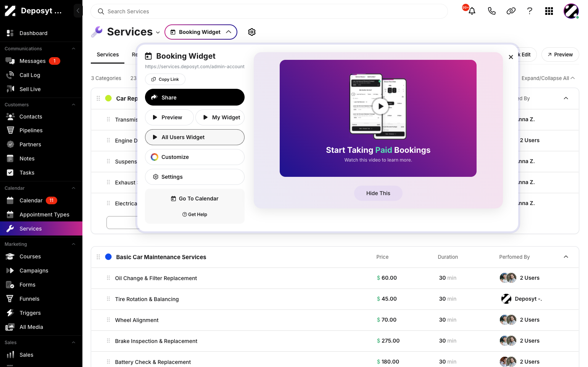Click the link chain icon in header
This screenshot has height=367, width=588.
tap(511, 11)
